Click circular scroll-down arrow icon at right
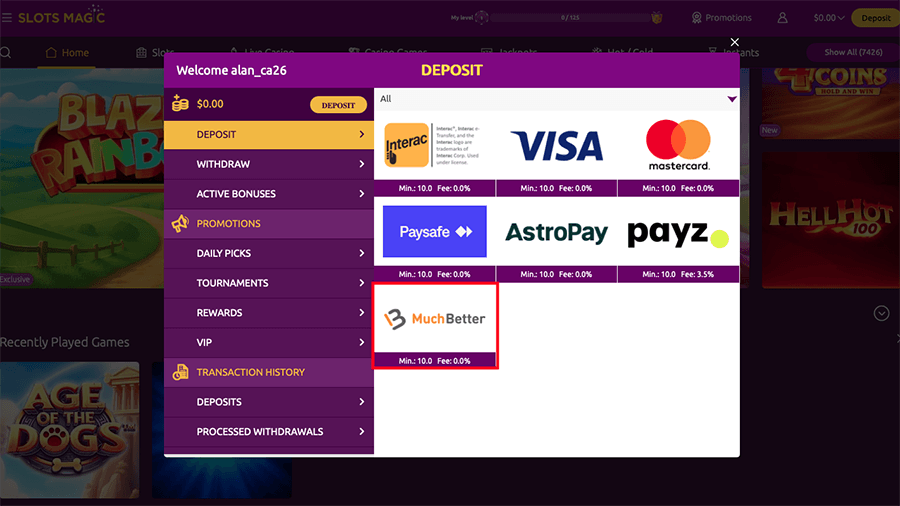This screenshot has height=506, width=900. [x=881, y=313]
